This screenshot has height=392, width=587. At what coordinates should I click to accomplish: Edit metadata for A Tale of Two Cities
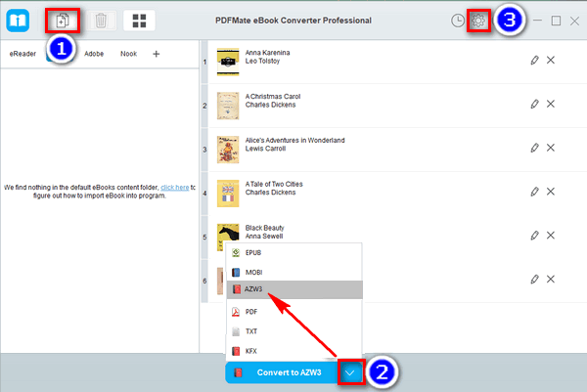coord(534,192)
